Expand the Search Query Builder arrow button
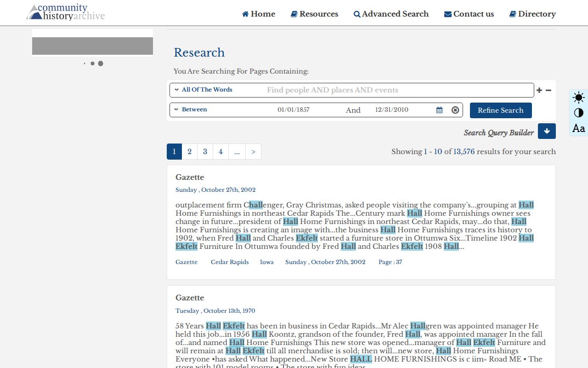 click(x=547, y=131)
